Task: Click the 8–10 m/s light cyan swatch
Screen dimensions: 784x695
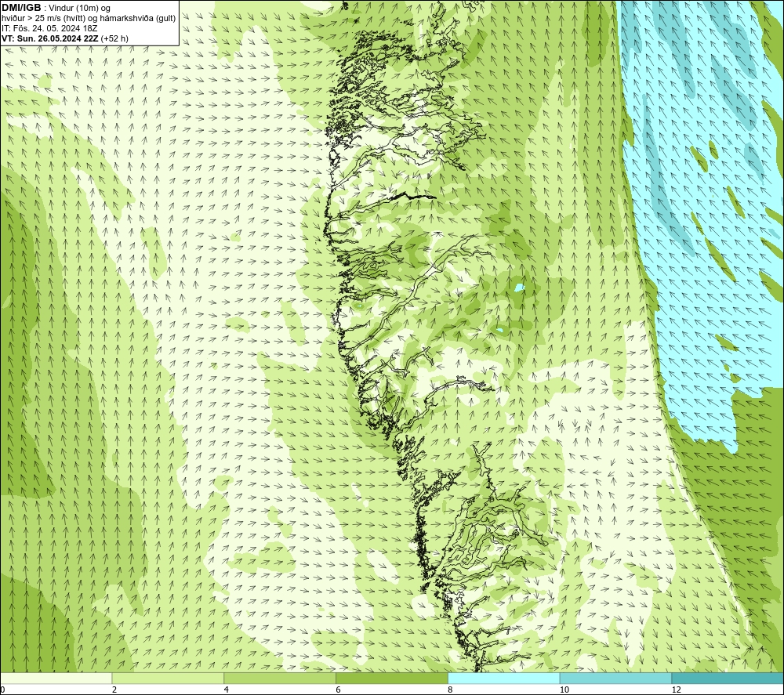Action: coord(504,678)
